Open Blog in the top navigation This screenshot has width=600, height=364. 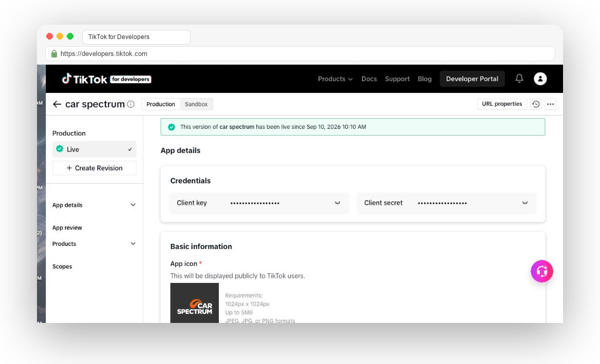pos(424,79)
